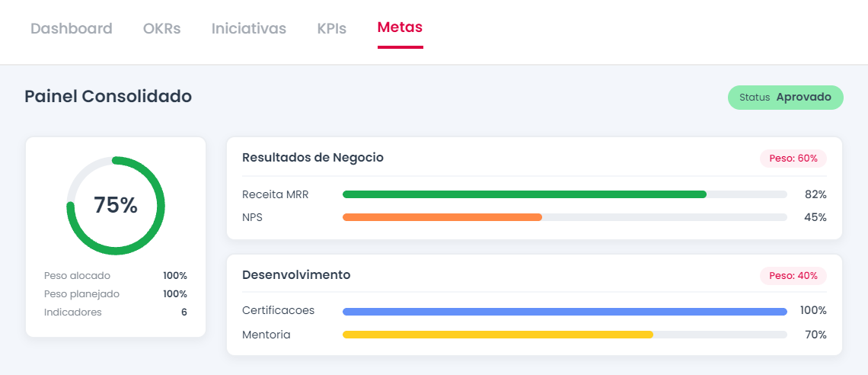This screenshot has height=375, width=868.
Task: Switch to the Dashboard tab
Action: 72,28
